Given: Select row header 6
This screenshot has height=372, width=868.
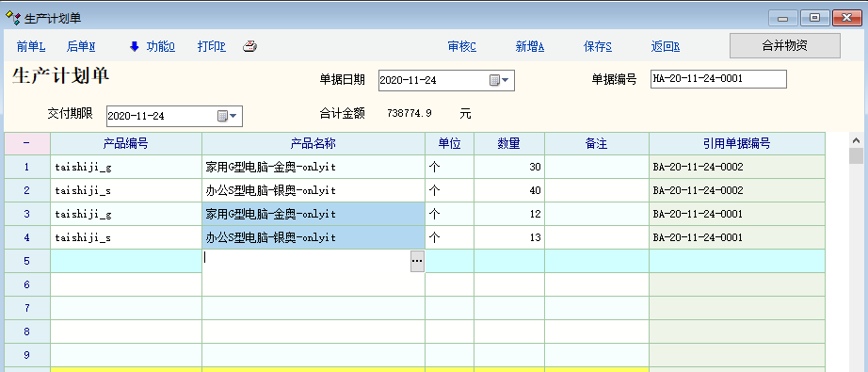Looking at the screenshot, I should 27,284.
